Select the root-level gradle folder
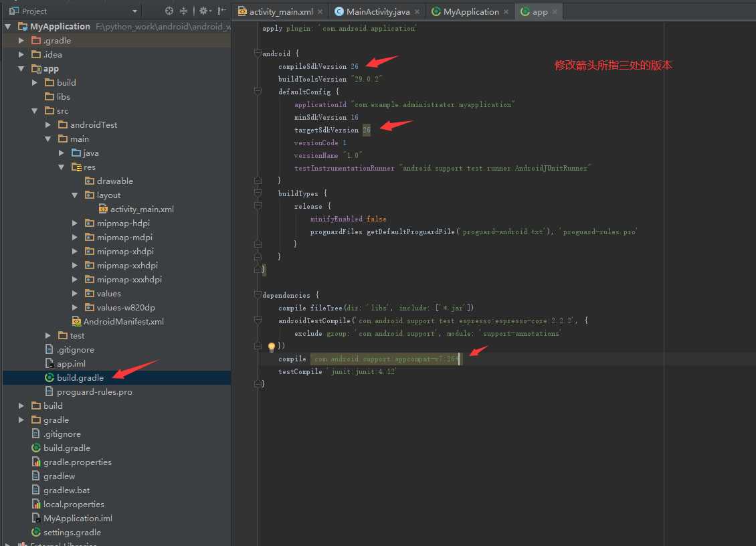756x546 pixels. coord(116,420)
